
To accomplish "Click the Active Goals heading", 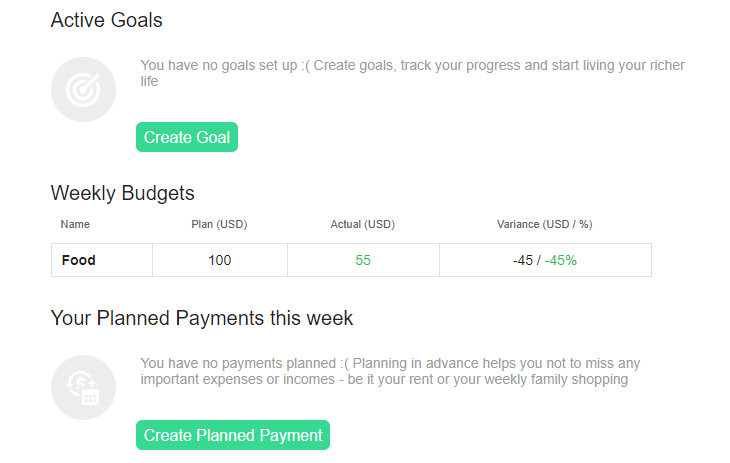I will click(106, 20).
